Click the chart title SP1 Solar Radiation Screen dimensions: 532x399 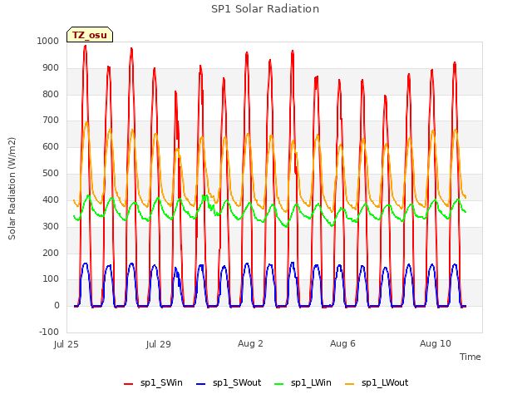click(265, 9)
